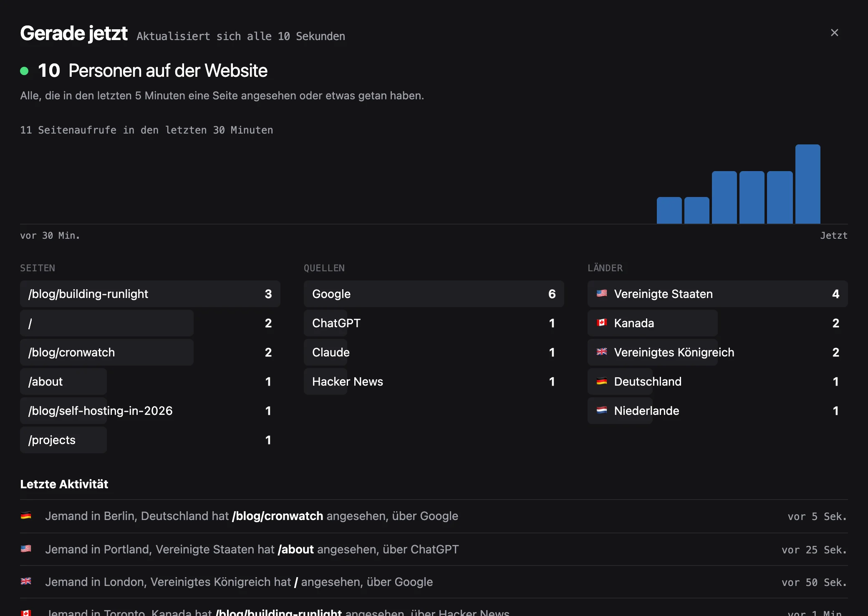Click the leftmost short bar in the chart
Screen dimensions: 868x616
(669, 210)
